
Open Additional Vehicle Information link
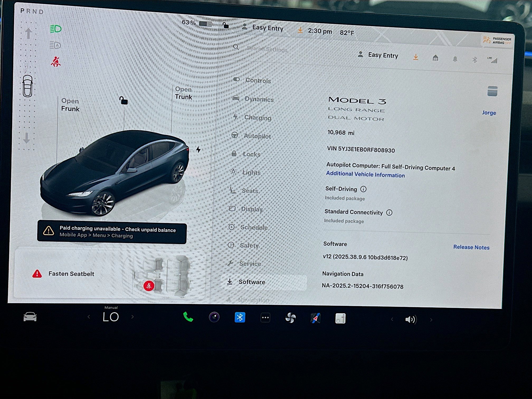365,174
